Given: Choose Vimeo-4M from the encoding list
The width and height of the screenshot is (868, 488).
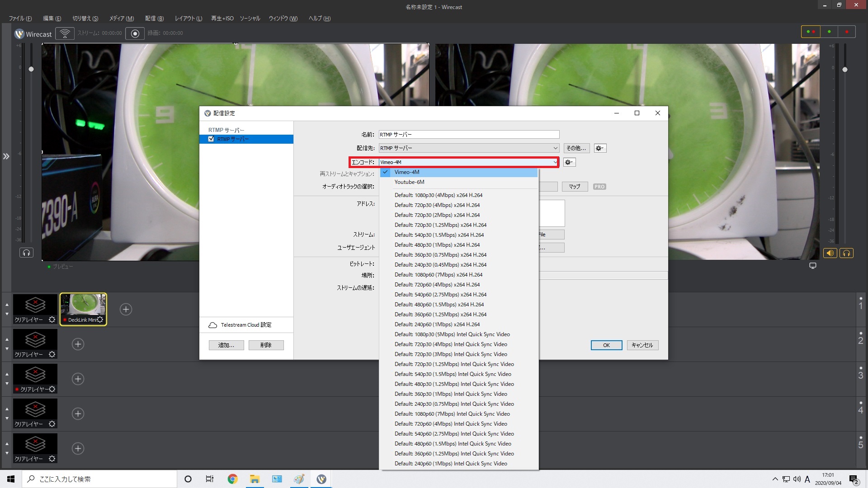Looking at the screenshot, I should point(459,172).
